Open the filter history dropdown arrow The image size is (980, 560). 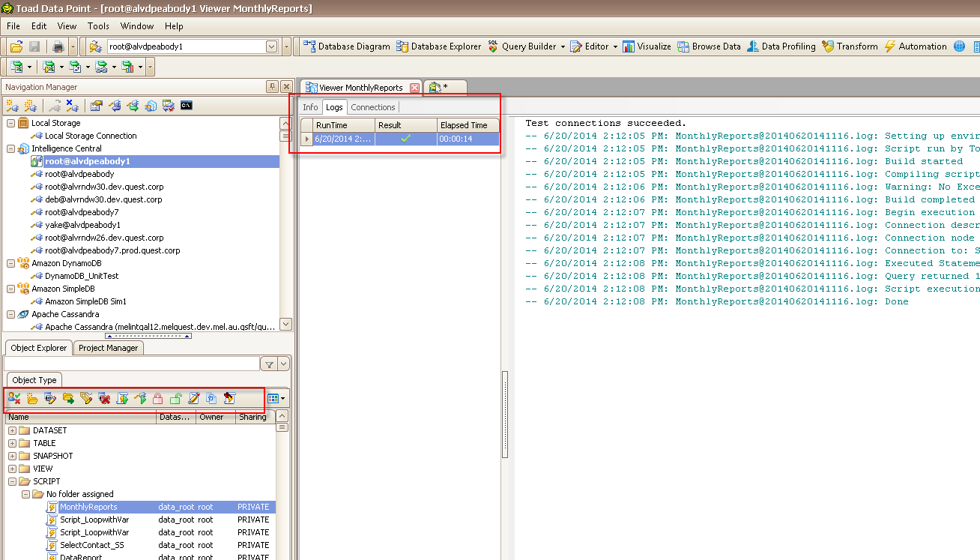click(283, 364)
